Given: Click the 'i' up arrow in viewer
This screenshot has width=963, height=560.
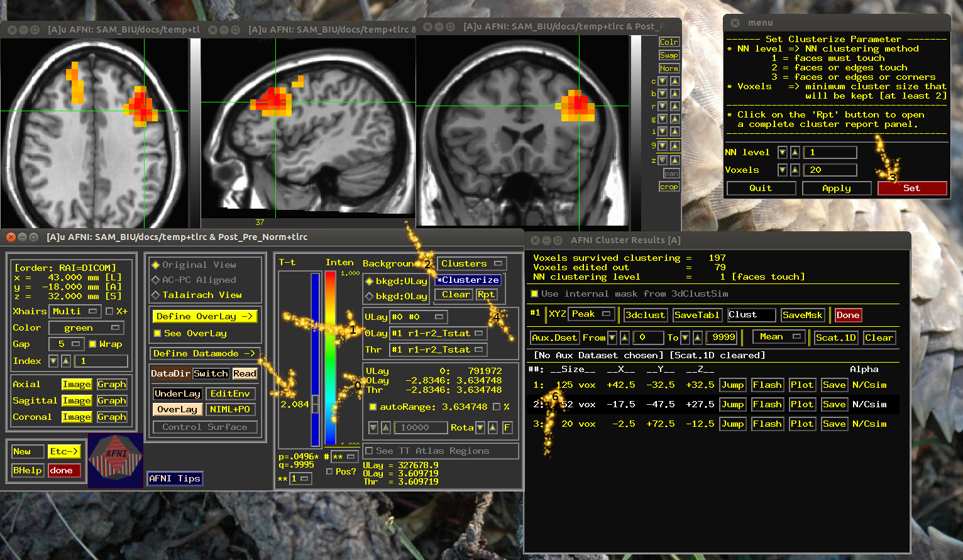Looking at the screenshot, I should (674, 131).
